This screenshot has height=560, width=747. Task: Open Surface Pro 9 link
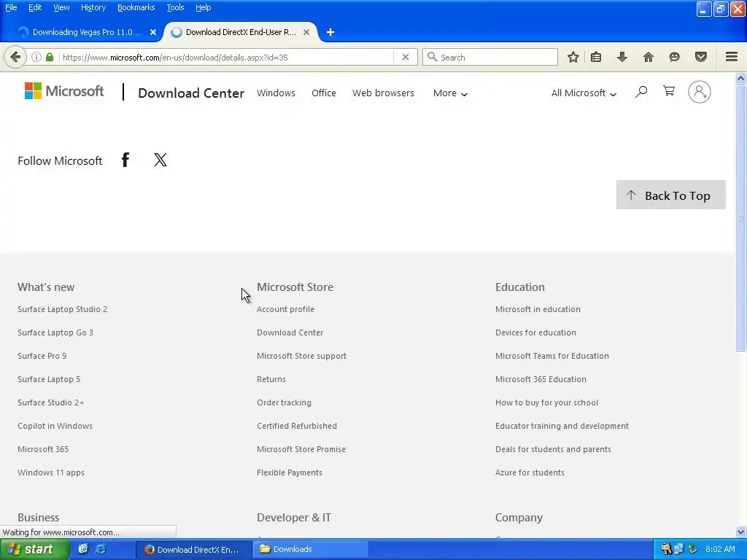pos(42,356)
